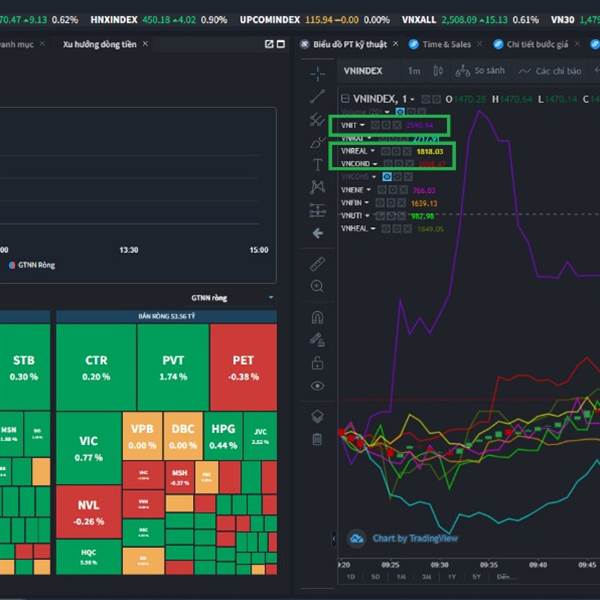The image size is (600, 600).
Task: Collapse the chart legend via box icon
Action: 345,99
